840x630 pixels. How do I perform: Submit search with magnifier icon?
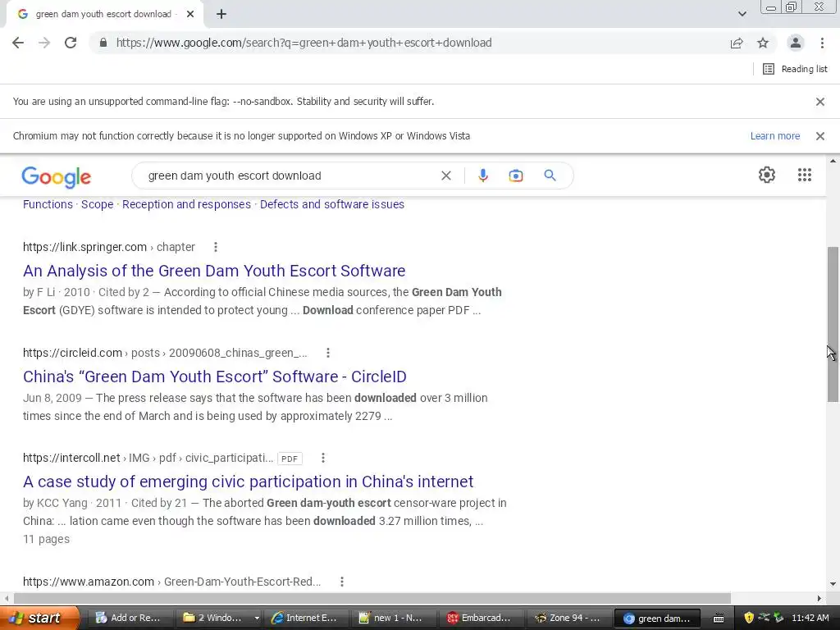click(x=550, y=176)
